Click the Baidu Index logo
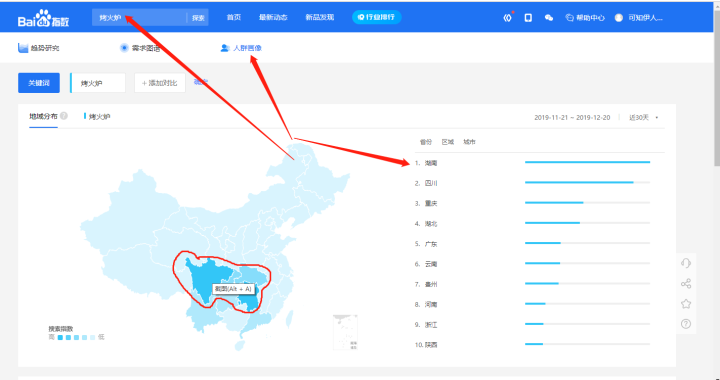The height and width of the screenshot is (380, 720). coord(44,18)
